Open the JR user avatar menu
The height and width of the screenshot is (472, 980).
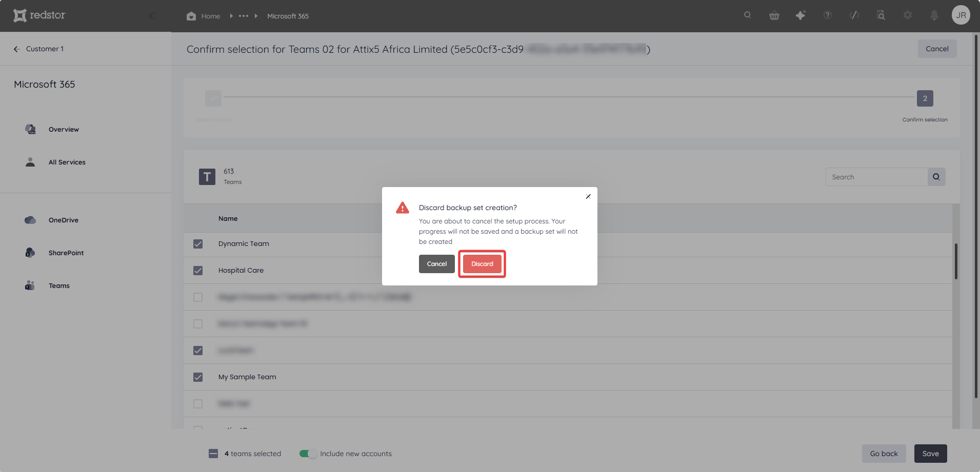(x=961, y=15)
